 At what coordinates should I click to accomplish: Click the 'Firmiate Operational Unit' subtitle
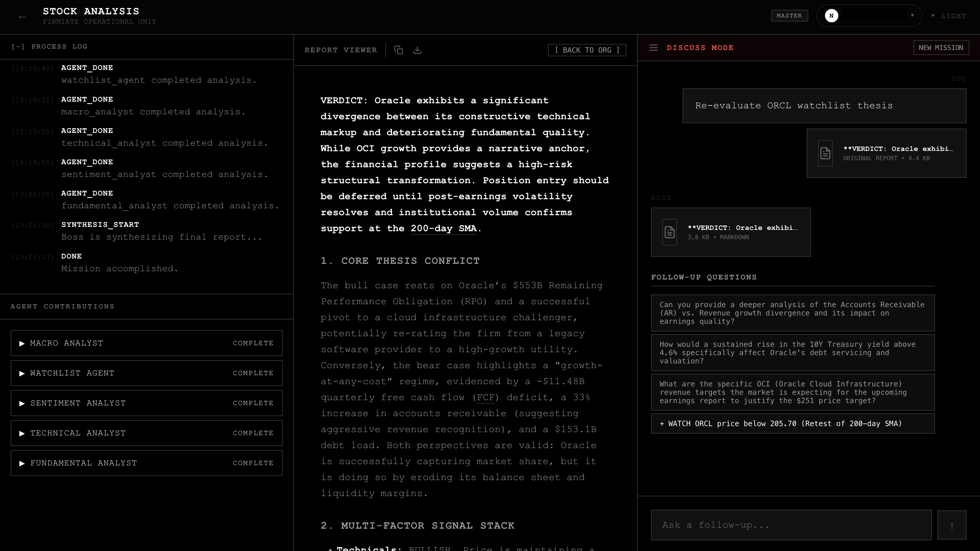tap(99, 22)
